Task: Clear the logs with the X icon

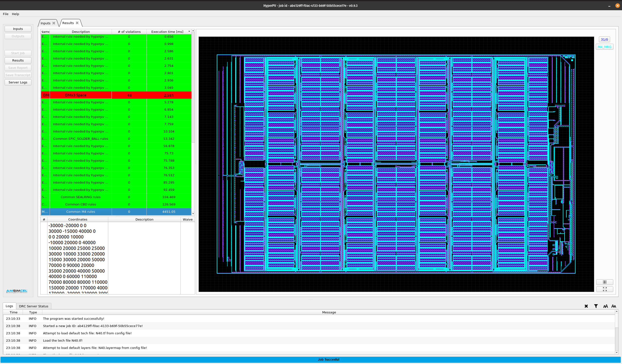Action: point(586,306)
